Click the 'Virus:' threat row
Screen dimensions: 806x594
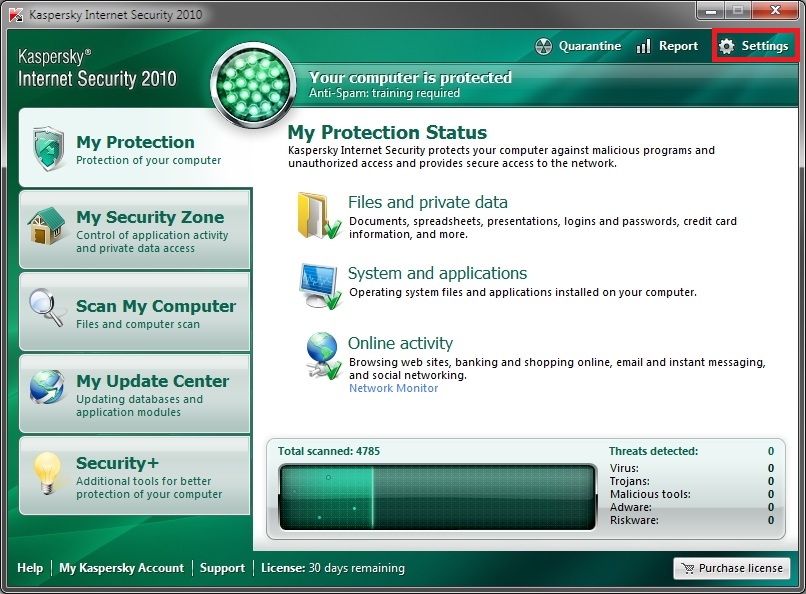[x=691, y=468]
